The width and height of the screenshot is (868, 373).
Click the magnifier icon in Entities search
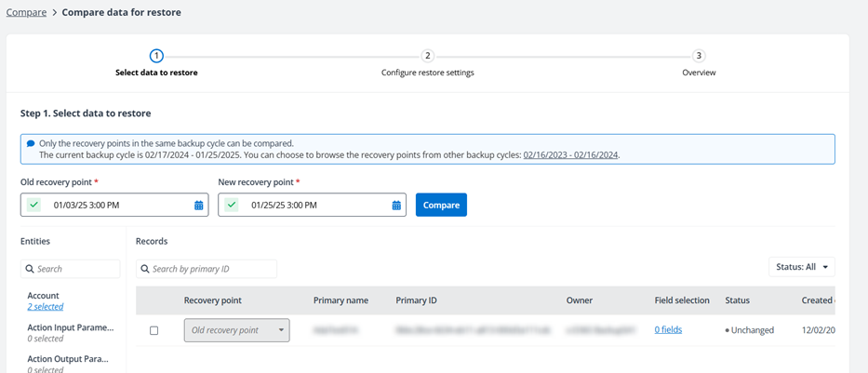[31, 269]
